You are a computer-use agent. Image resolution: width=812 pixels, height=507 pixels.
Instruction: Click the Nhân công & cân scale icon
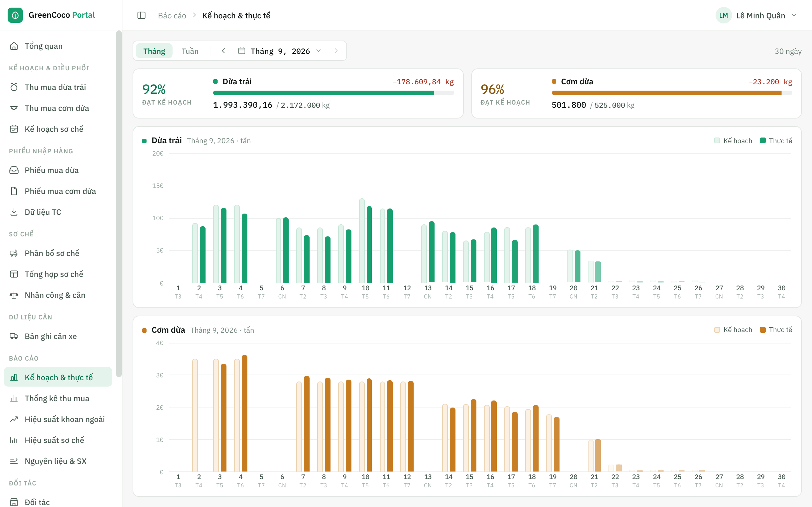click(14, 295)
